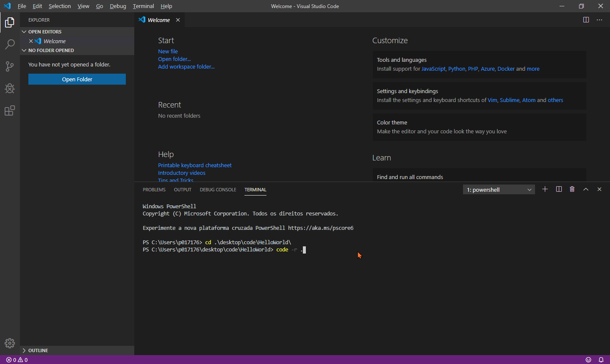The height and width of the screenshot is (364, 610).
Task: Click the errors and warnings status indicator
Action: click(17, 360)
